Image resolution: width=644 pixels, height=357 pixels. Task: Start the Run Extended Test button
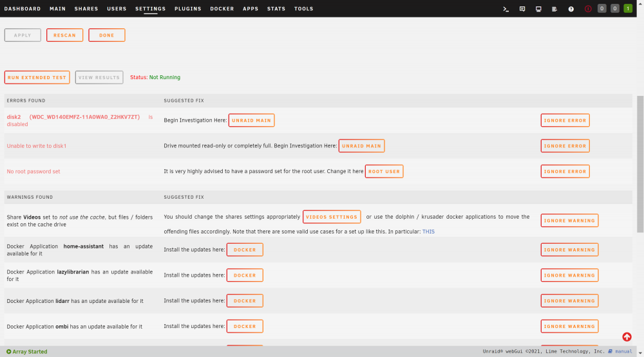(37, 78)
